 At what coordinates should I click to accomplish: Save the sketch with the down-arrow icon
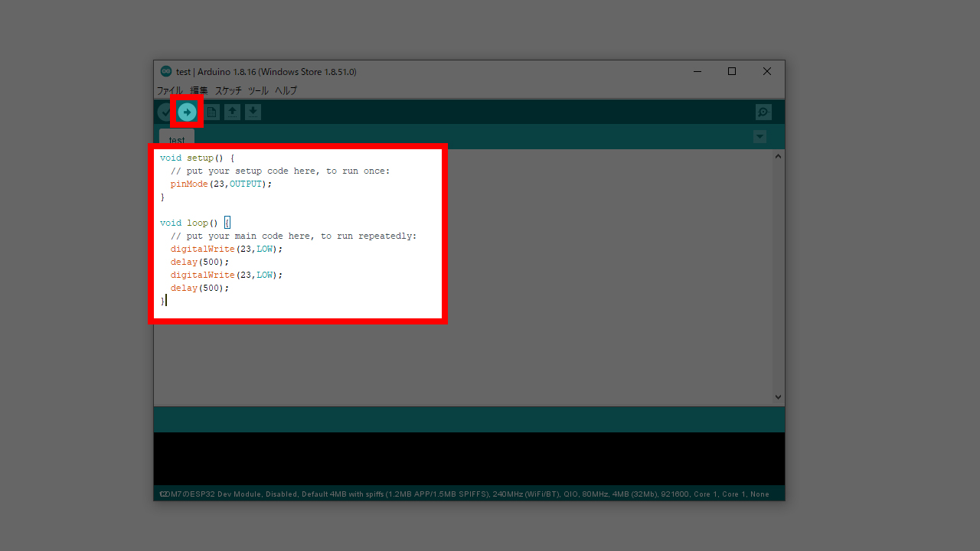tap(253, 112)
